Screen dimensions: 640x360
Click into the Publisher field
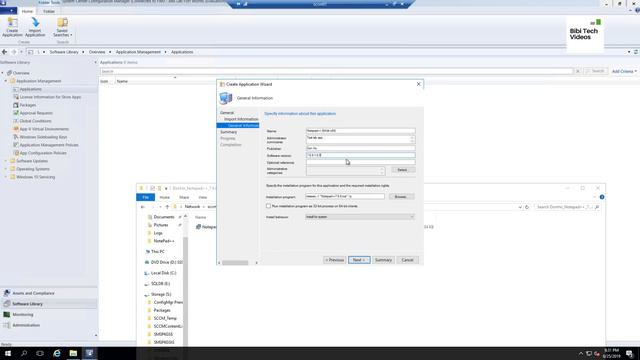point(360,148)
